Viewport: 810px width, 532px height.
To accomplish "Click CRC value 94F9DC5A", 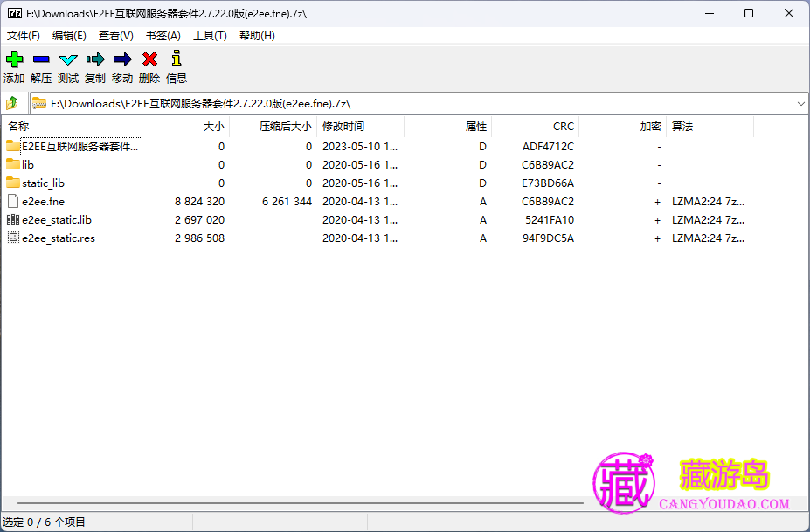I will [548, 238].
